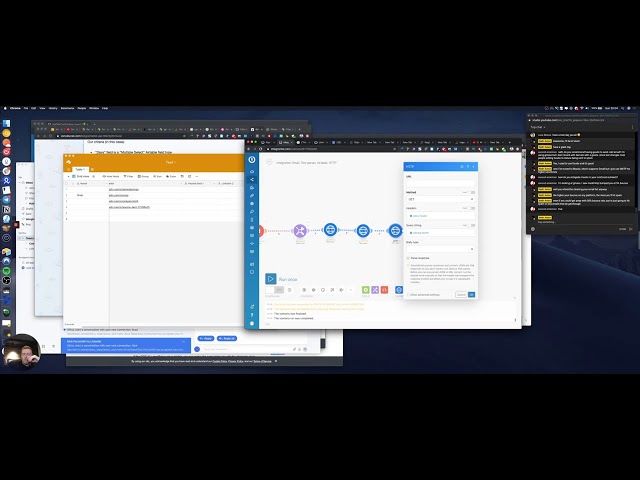This screenshot has width=640, height=480.
Task: Toggle Map switch for Method field
Action: tap(472, 192)
